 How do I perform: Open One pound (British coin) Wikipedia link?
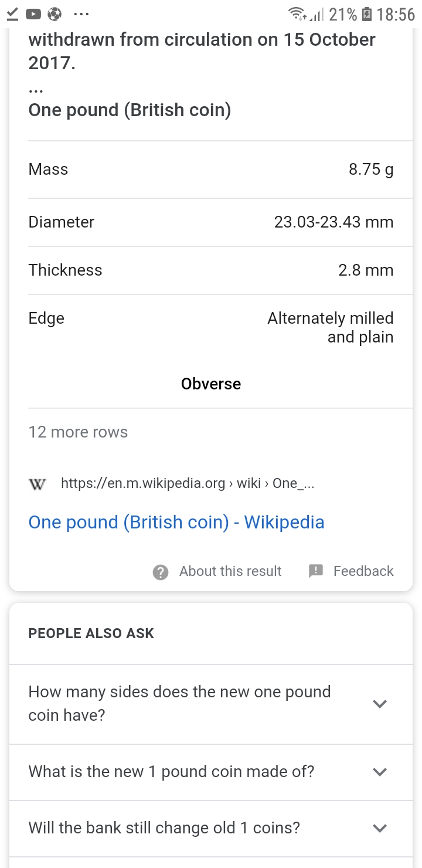pyautogui.click(x=176, y=522)
